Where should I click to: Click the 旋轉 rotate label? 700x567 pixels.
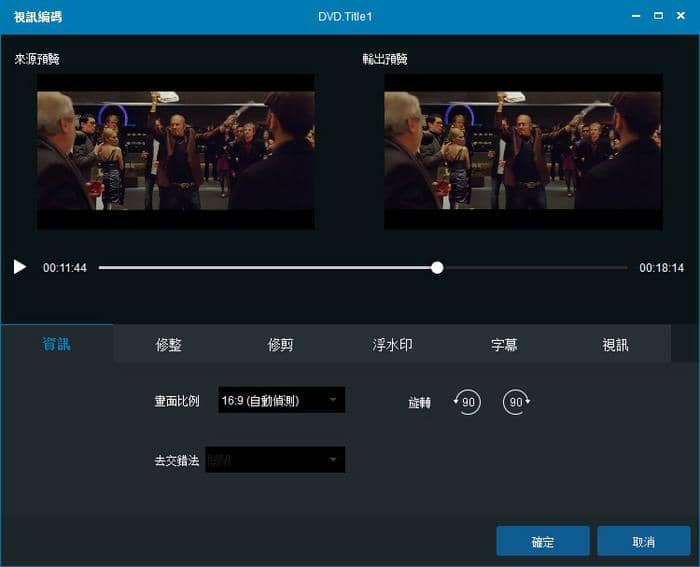(x=420, y=402)
